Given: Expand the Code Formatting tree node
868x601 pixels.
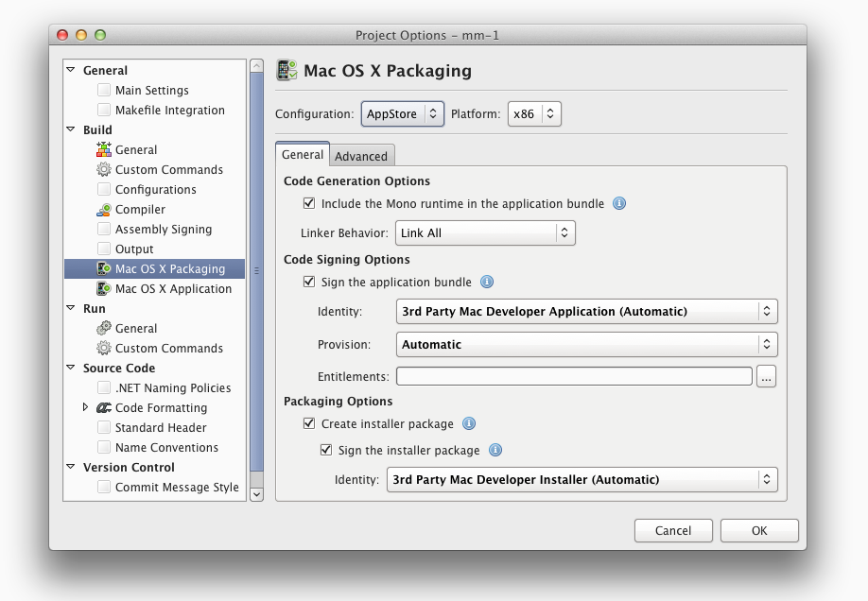Looking at the screenshot, I should point(85,407).
